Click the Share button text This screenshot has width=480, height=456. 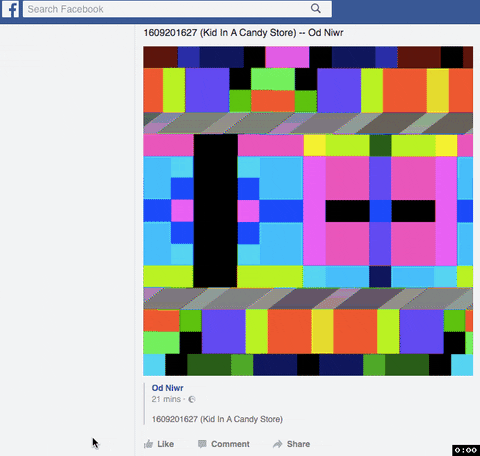coord(298,444)
